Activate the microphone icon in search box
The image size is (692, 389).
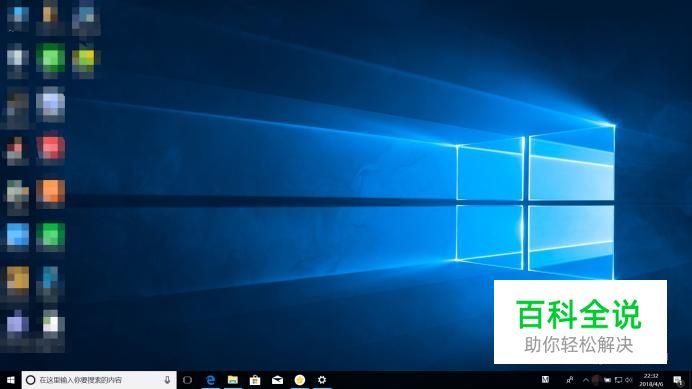167,380
